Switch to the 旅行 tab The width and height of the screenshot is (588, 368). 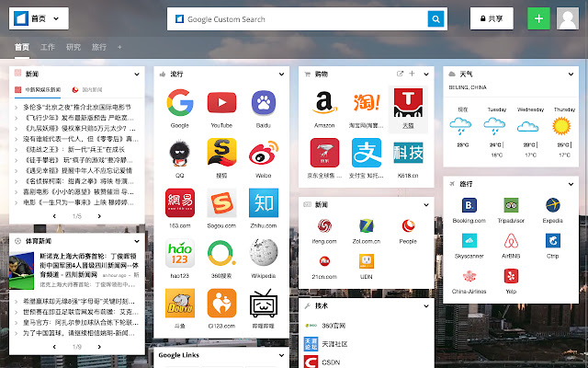coord(99,47)
